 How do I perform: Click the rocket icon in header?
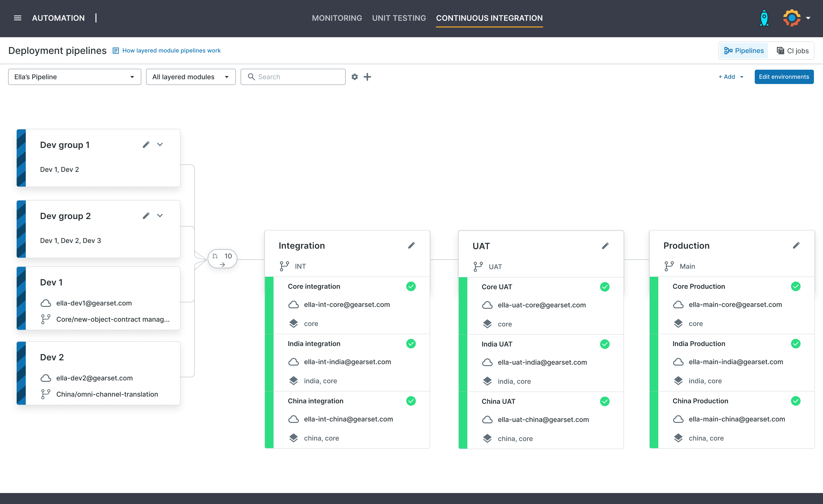click(x=764, y=18)
